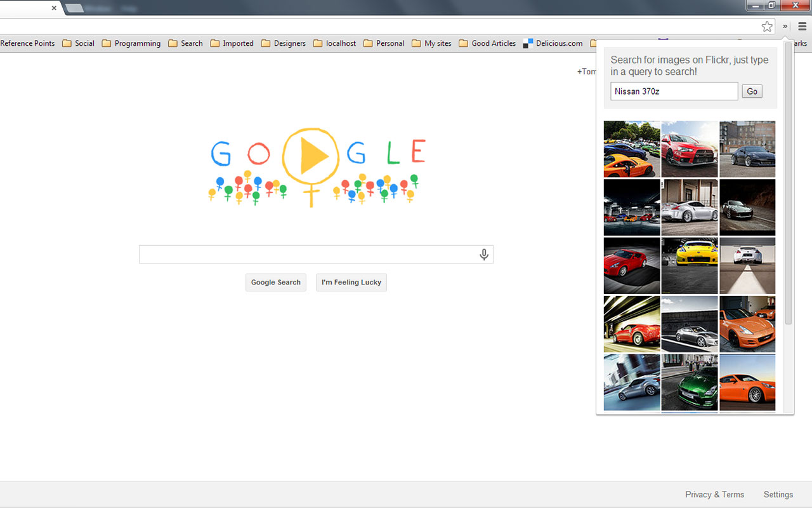
Task: Open the Programming bookmarks folder
Action: coord(131,43)
